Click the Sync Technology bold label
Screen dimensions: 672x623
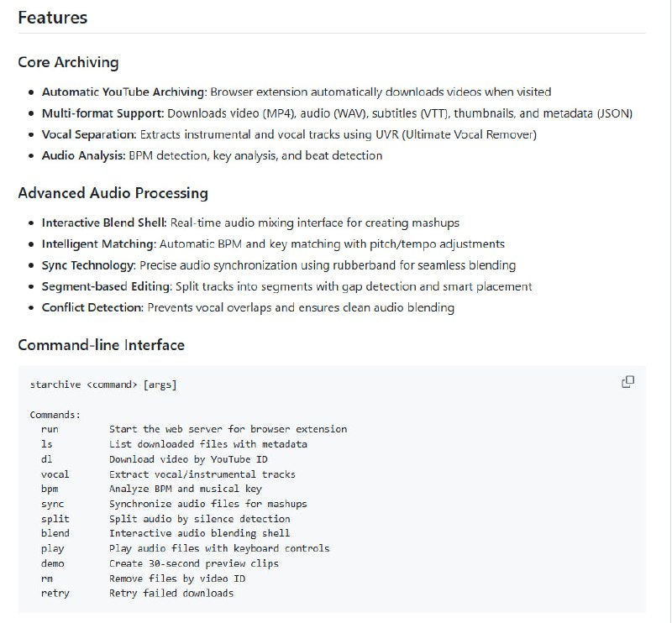click(88, 265)
